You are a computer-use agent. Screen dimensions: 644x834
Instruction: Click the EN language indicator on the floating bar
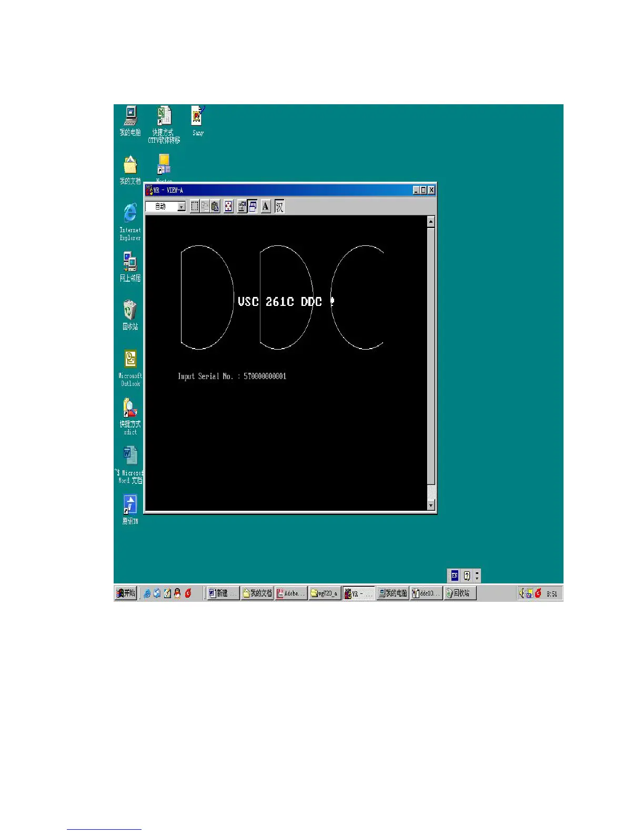pyautogui.click(x=455, y=575)
